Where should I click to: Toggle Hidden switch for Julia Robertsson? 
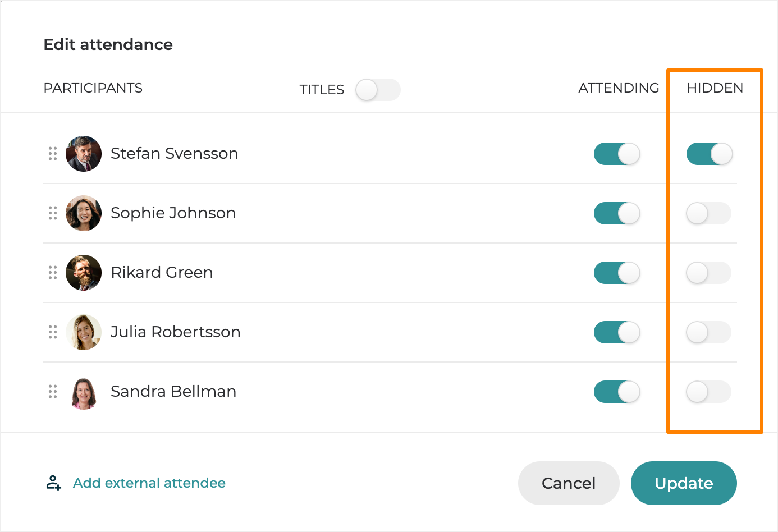pyautogui.click(x=708, y=332)
